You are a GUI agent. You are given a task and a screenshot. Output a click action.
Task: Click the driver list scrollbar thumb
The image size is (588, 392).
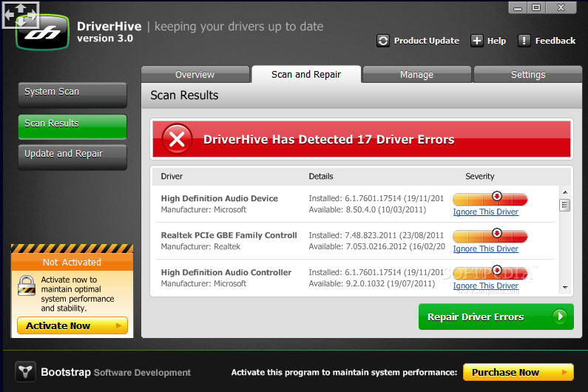[x=565, y=205]
